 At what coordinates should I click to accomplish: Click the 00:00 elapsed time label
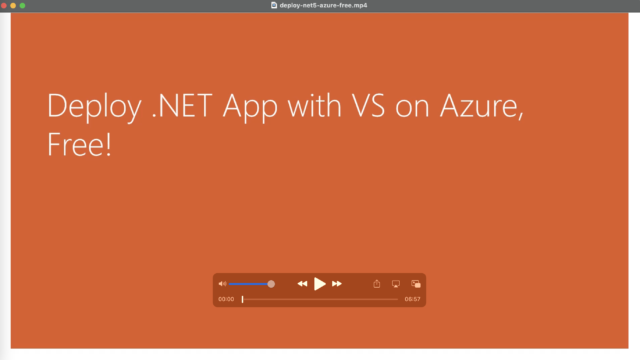pos(226,299)
